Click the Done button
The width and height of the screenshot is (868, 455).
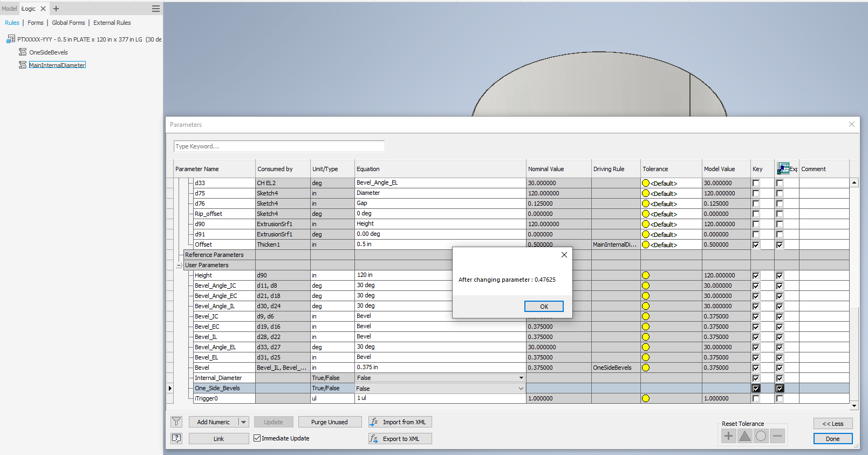tap(833, 438)
